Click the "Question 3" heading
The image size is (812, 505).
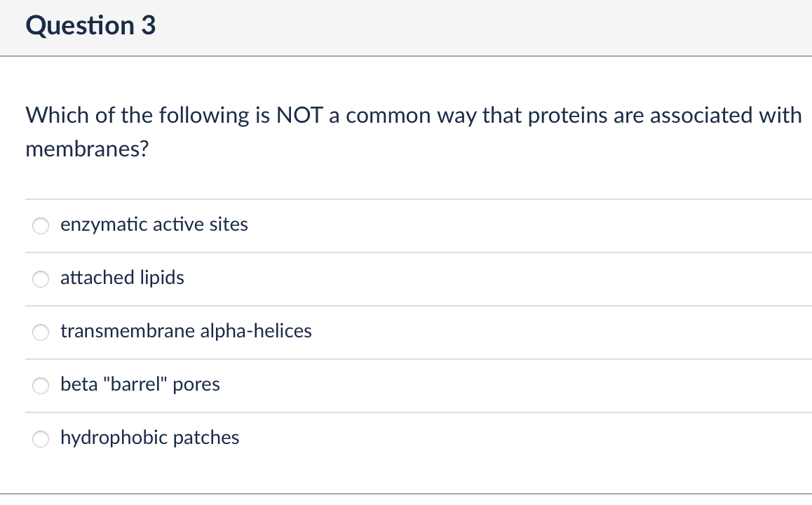click(90, 25)
